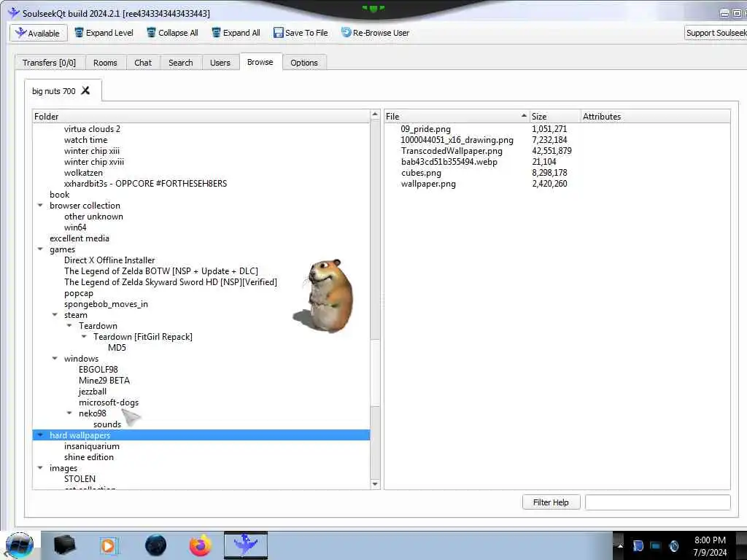
Task: Open the Windows Start menu orb
Action: [x=20, y=545]
